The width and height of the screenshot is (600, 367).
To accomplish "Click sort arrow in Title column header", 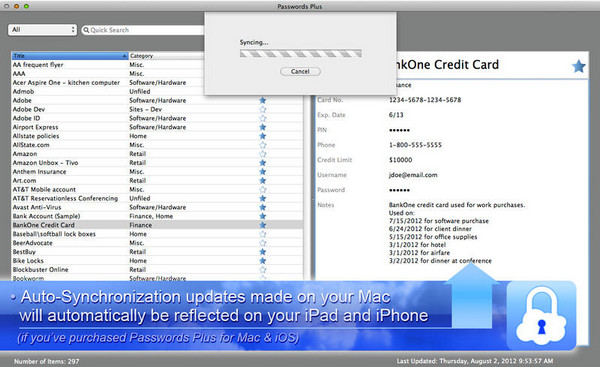I will tap(124, 56).
